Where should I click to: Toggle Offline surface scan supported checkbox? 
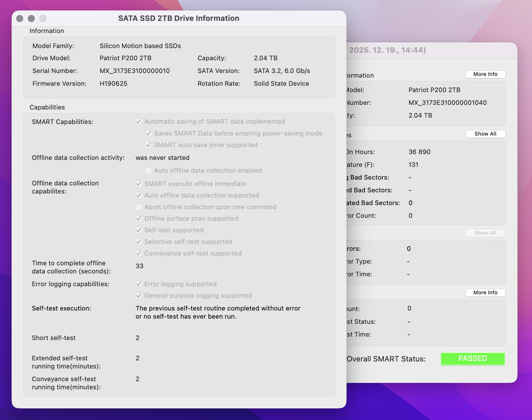coord(138,219)
